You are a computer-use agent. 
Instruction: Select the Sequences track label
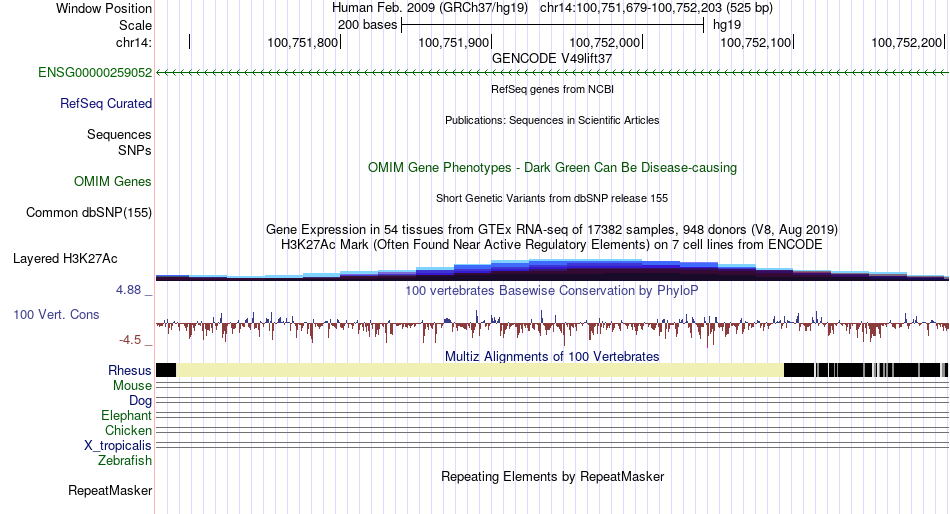pyautogui.click(x=119, y=135)
